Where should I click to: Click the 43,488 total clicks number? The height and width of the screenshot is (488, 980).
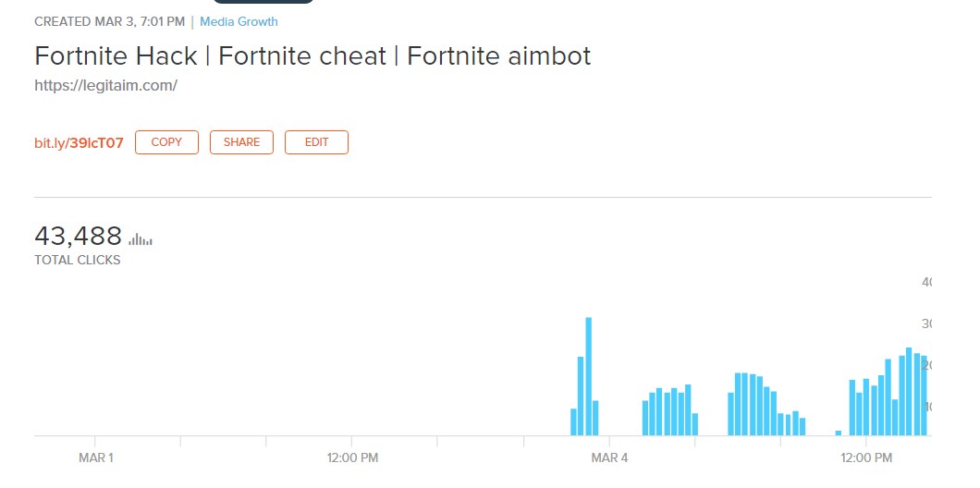[79, 236]
